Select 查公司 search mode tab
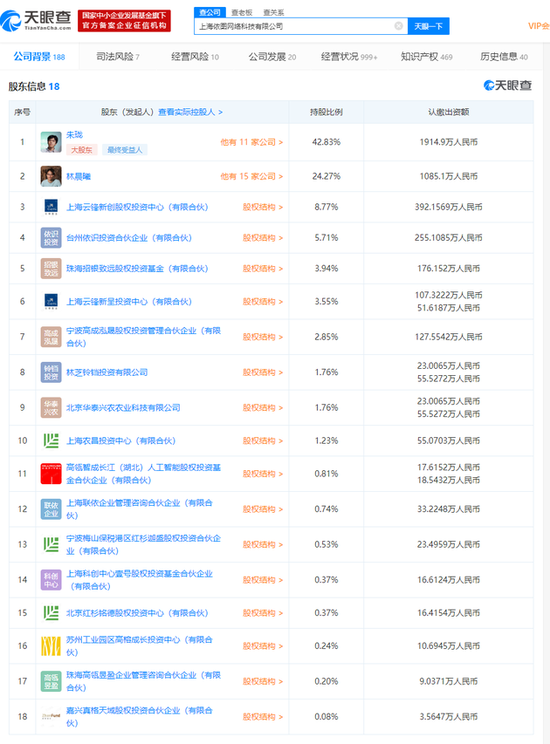Screen dimensions: 550x744 pos(210,12)
